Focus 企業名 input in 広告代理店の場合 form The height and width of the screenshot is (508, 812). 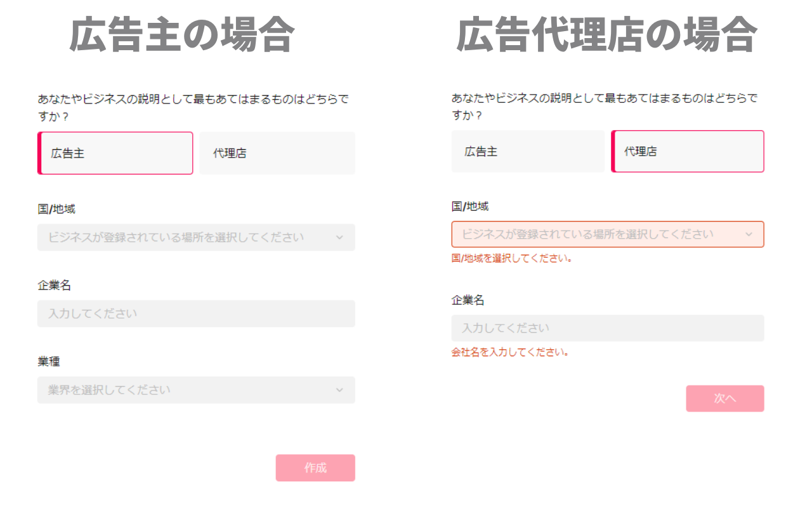pos(608,328)
